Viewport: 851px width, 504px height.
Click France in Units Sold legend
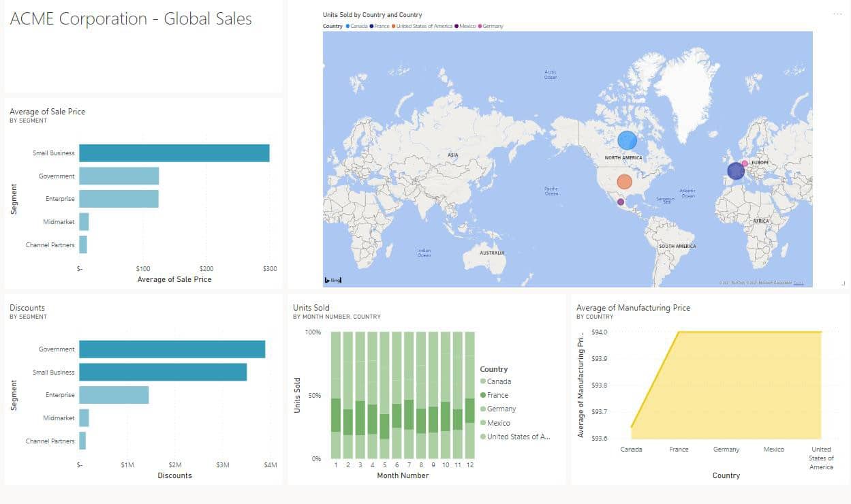coord(494,395)
